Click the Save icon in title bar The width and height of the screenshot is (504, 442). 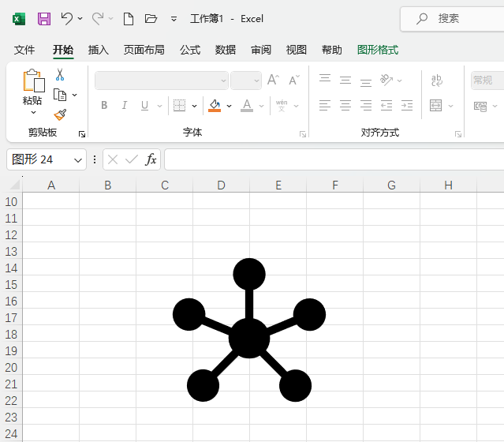click(x=44, y=19)
